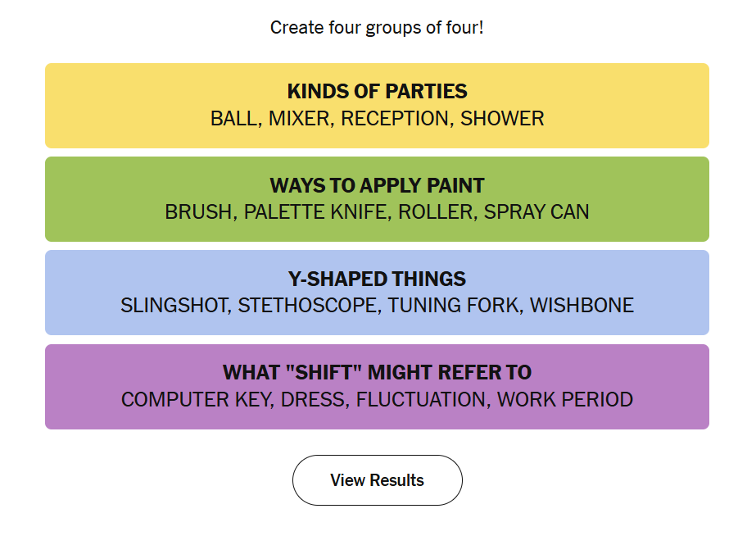Click the Y-SHAPED THINGS heading

(x=377, y=279)
